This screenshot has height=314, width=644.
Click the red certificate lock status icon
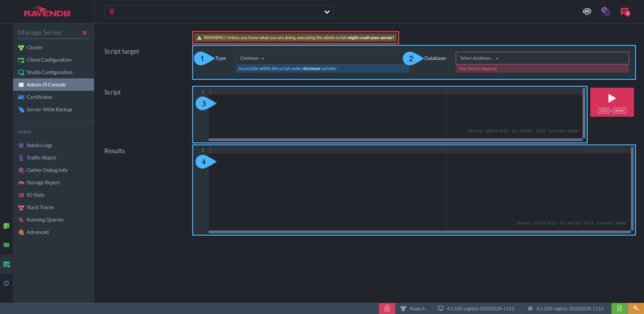tap(387, 308)
